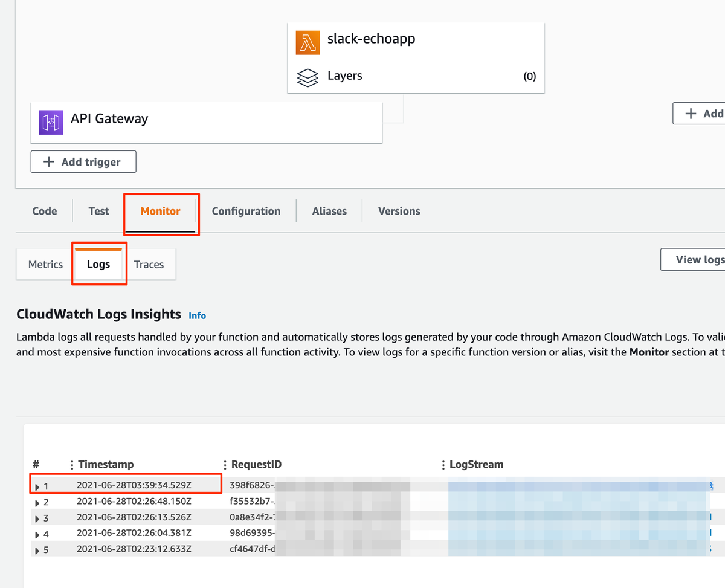Click request ID starting with cf4647df

252,549
